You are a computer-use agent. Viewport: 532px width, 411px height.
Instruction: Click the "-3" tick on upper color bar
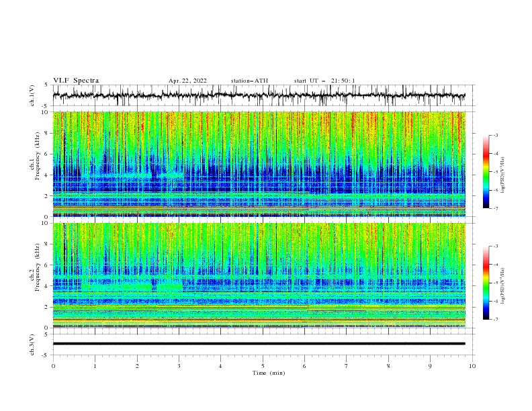click(495, 135)
